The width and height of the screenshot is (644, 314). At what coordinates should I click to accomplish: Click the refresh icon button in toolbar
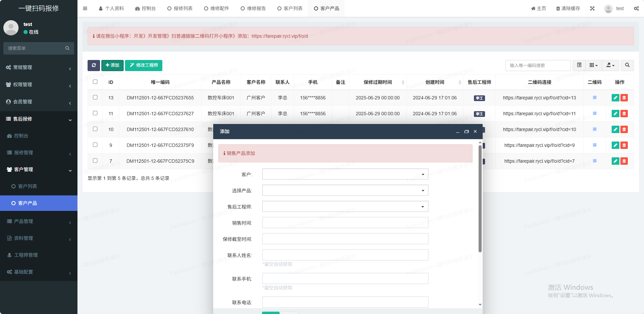tap(94, 65)
